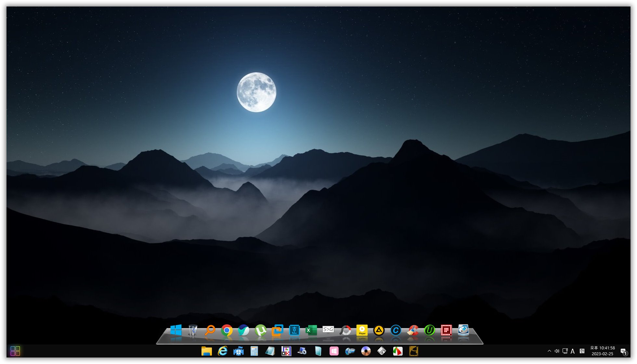Launch CCleaner from the dock

coord(413,330)
